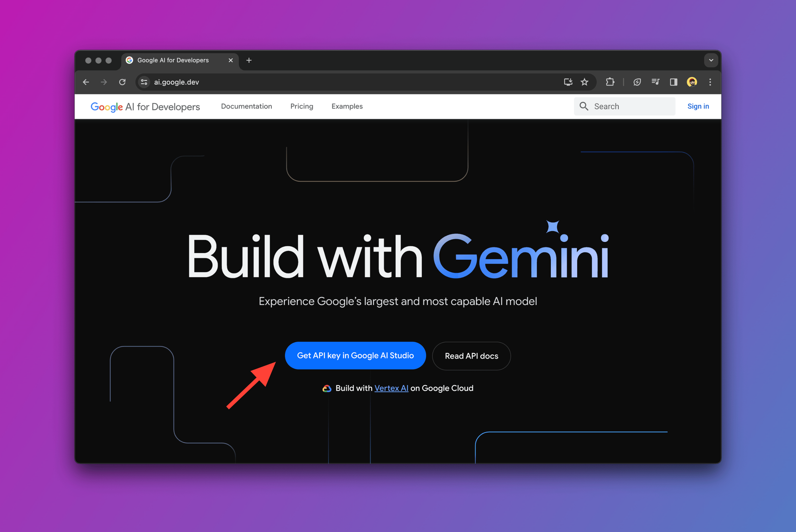Click the browser forward navigation arrow
Viewport: 796px width, 532px height.
click(104, 82)
